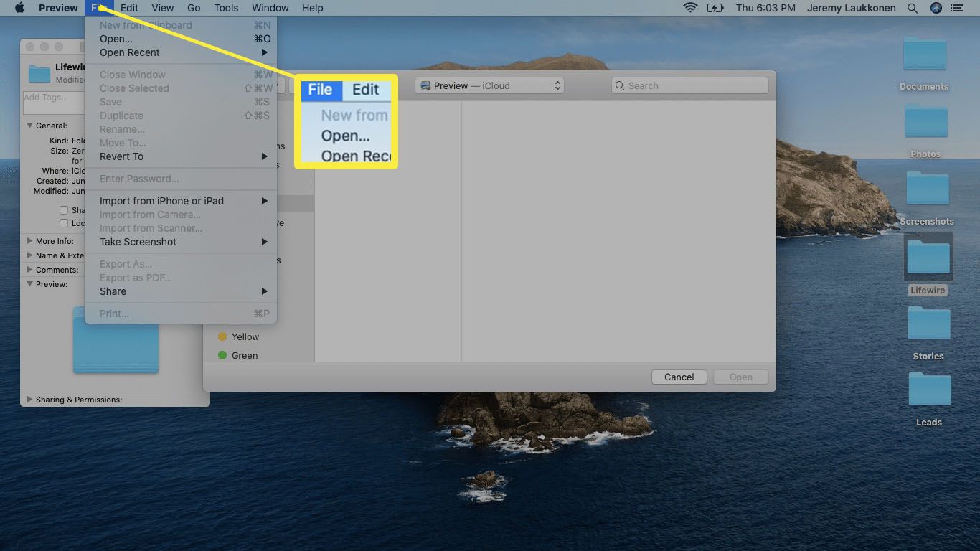Open the Preview — iCloud location dropdown
980x551 pixels.
pos(489,85)
